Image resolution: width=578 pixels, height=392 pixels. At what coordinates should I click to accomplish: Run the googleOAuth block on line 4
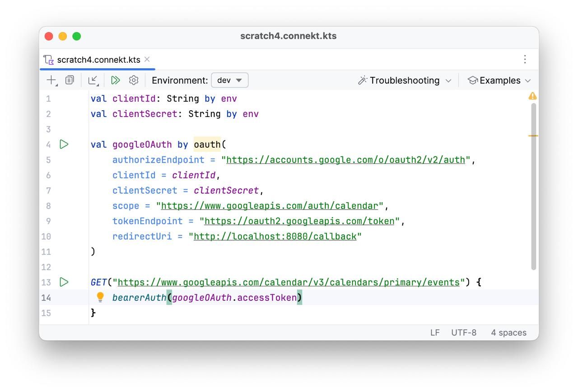point(64,145)
